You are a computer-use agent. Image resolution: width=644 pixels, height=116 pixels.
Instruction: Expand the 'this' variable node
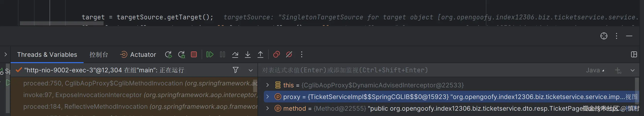click(267, 85)
